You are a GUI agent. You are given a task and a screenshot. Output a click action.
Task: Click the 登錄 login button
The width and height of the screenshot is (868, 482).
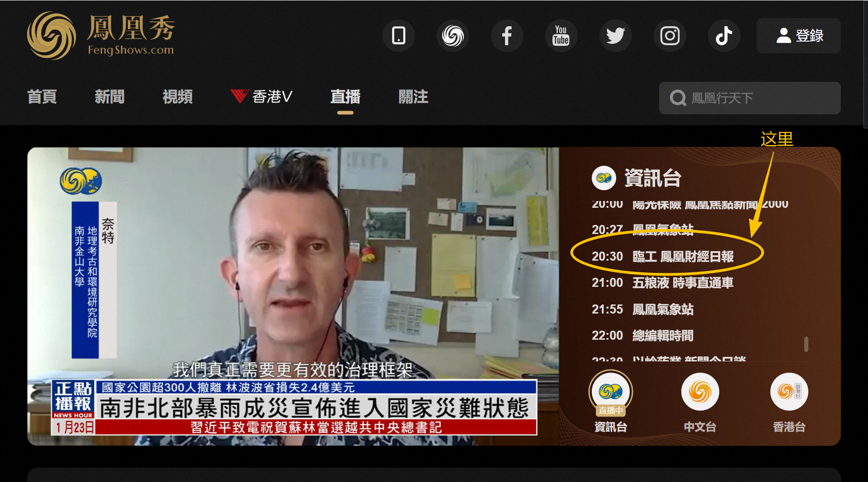pyautogui.click(x=798, y=36)
